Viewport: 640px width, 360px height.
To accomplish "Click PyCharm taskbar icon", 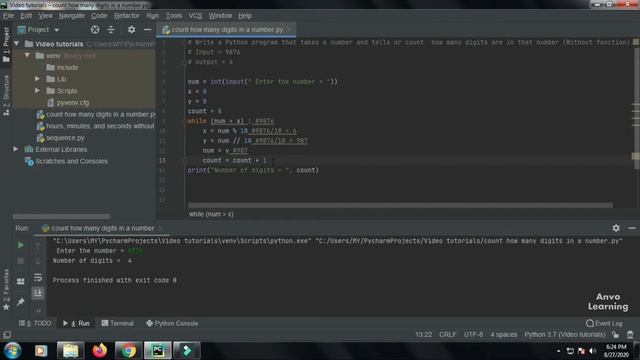I will pos(158,350).
